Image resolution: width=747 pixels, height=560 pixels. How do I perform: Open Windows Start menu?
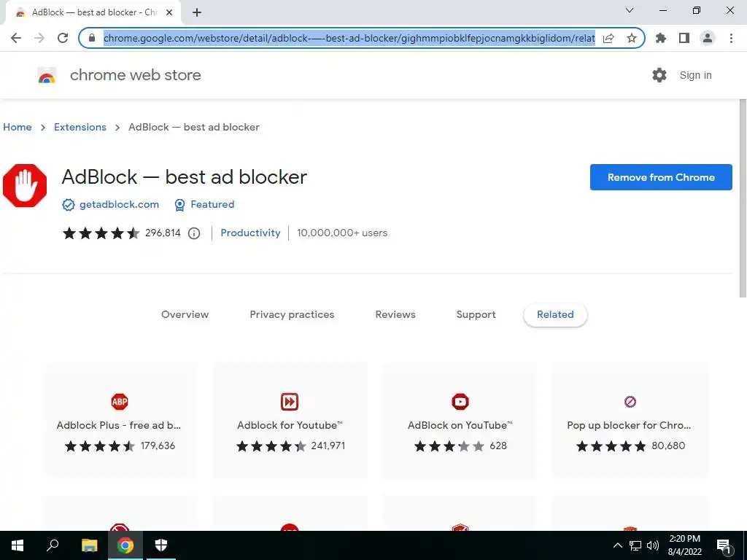point(18,545)
